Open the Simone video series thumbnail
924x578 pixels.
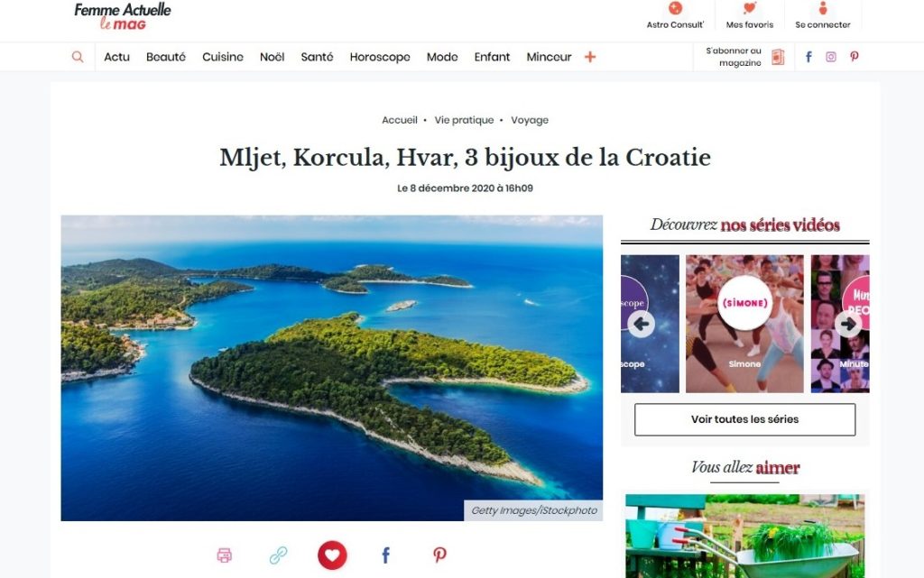[744, 324]
